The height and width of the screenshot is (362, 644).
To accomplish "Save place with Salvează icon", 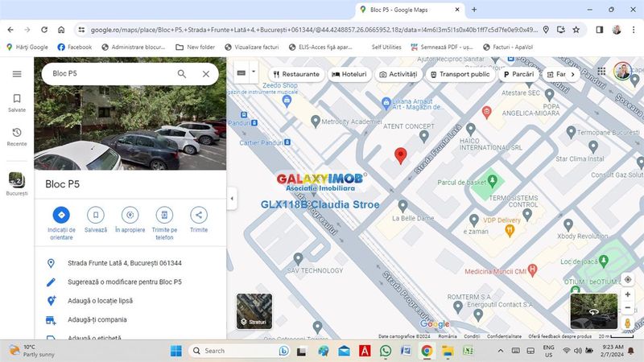I will 95,215.
